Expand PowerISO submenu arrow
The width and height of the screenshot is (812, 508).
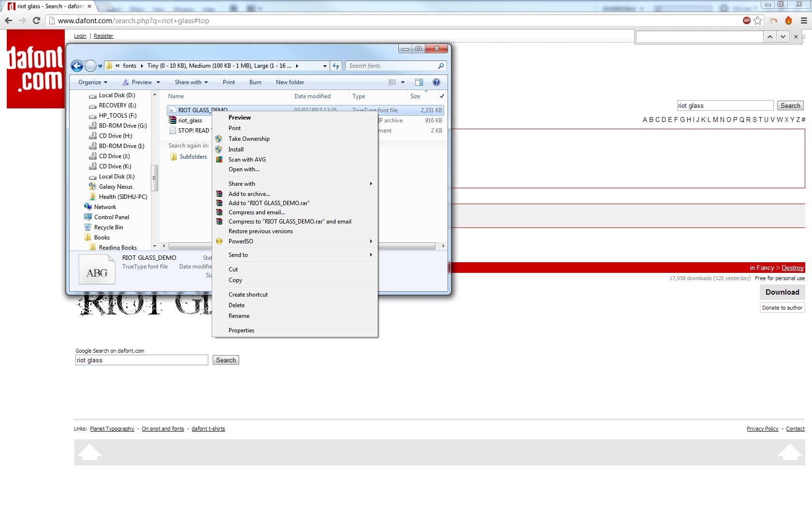click(371, 241)
